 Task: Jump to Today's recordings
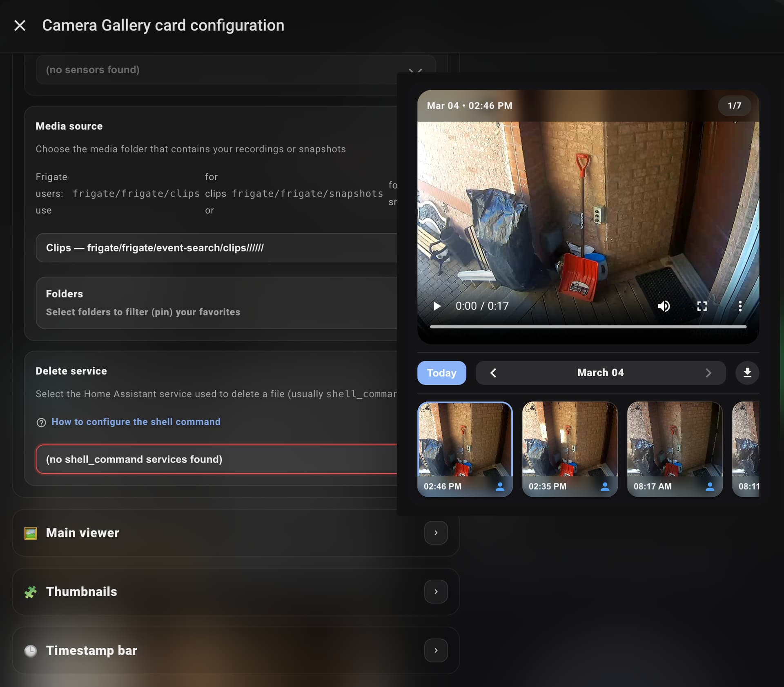click(441, 372)
